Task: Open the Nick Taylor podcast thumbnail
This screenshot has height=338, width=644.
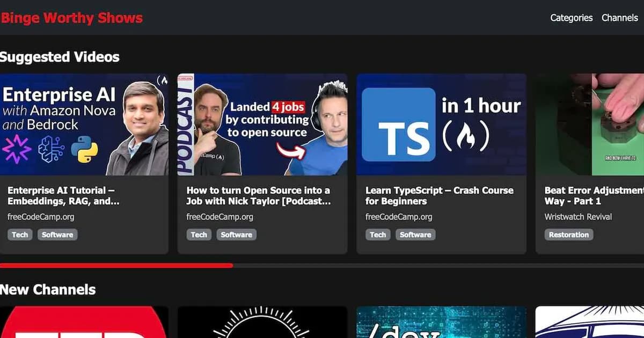Action: point(262,124)
